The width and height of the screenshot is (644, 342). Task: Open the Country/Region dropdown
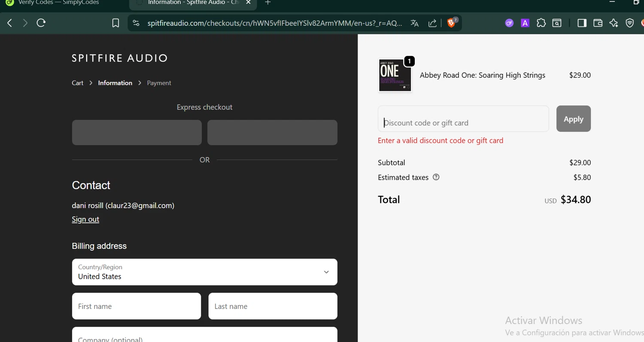pos(204,272)
